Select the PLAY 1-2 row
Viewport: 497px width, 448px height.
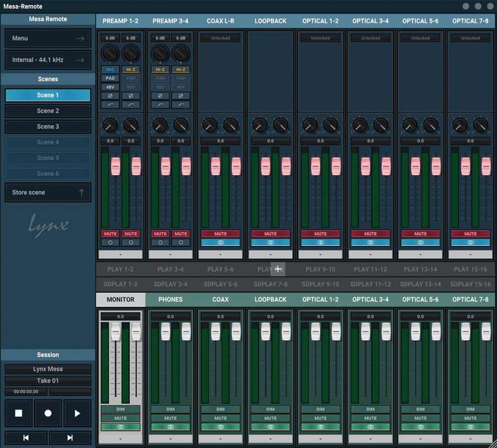coord(120,269)
